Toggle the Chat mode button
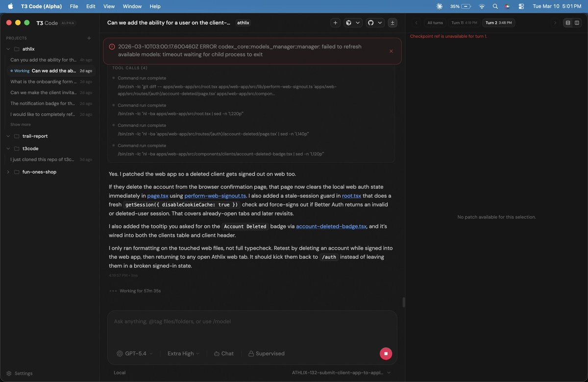This screenshot has height=382, width=588. pyautogui.click(x=223, y=354)
